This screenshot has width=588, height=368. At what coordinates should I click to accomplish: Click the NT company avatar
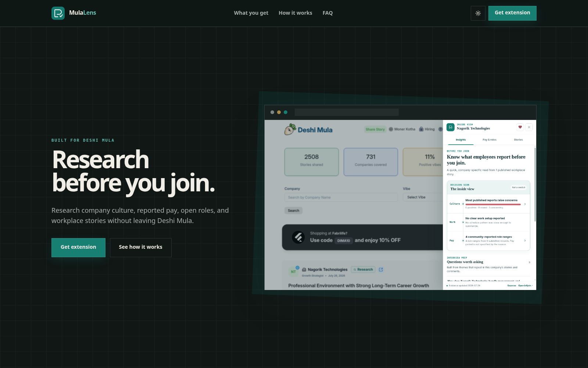click(x=293, y=272)
